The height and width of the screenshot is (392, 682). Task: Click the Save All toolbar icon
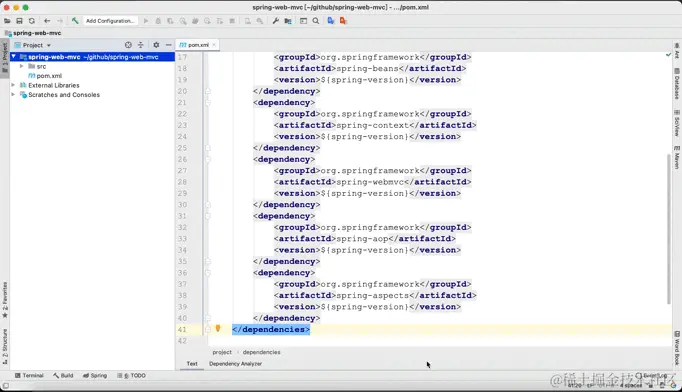pyautogui.click(x=19, y=21)
